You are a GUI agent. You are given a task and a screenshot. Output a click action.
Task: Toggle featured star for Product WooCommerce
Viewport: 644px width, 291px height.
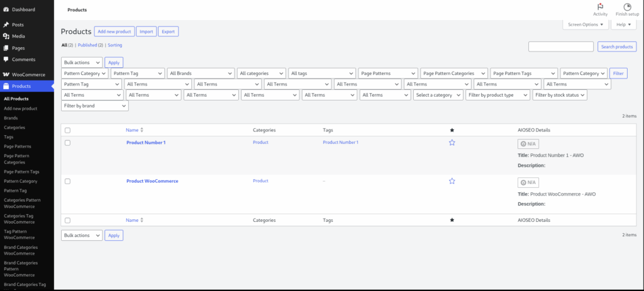452,181
